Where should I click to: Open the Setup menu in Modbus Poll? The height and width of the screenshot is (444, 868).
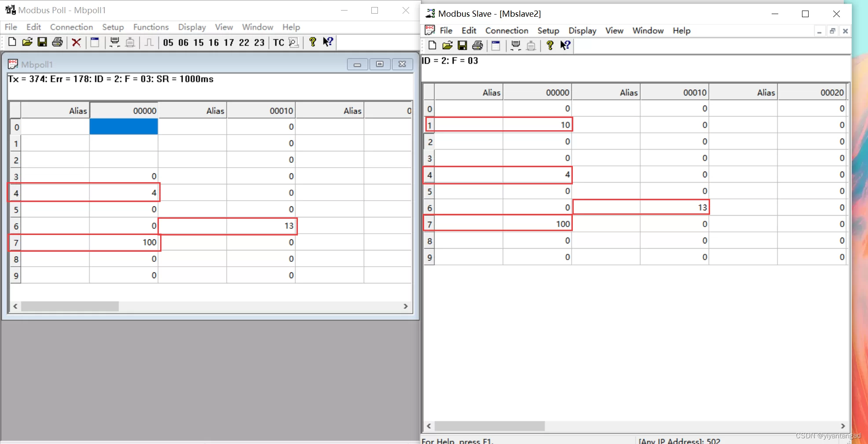(x=113, y=27)
